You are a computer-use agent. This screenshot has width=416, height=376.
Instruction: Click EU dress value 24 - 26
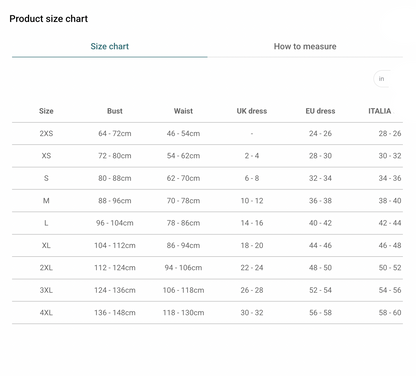coord(320,133)
